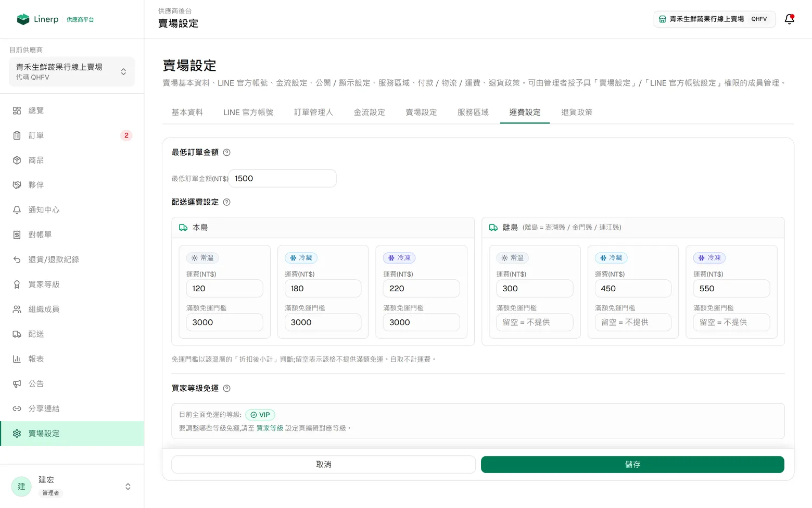Viewport: 812px width, 508px height.
Task: Click the 取消 button
Action: tap(324, 465)
